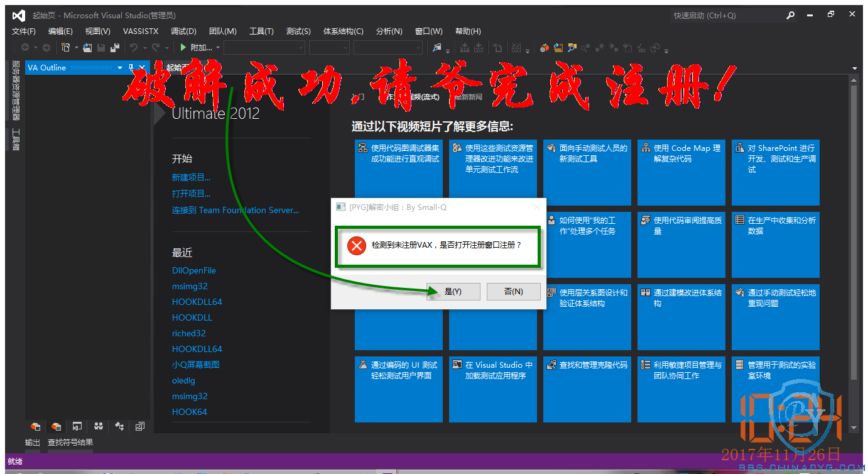
Task: Open the VASSISTX menu
Action: coord(141,31)
